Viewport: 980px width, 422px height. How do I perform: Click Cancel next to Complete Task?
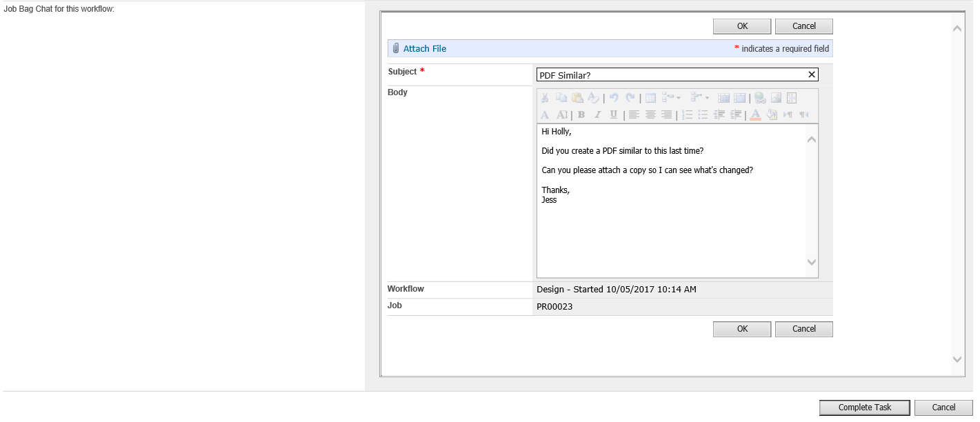[943, 408]
